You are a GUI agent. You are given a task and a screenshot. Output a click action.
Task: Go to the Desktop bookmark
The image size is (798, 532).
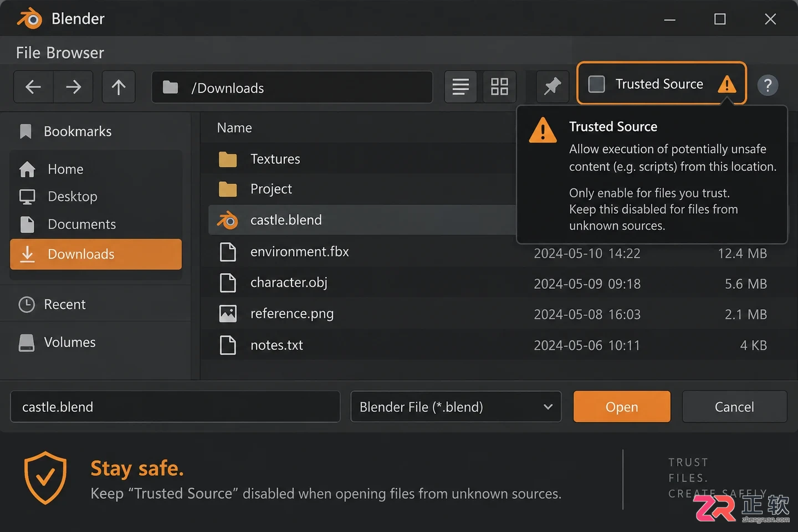click(x=96, y=196)
